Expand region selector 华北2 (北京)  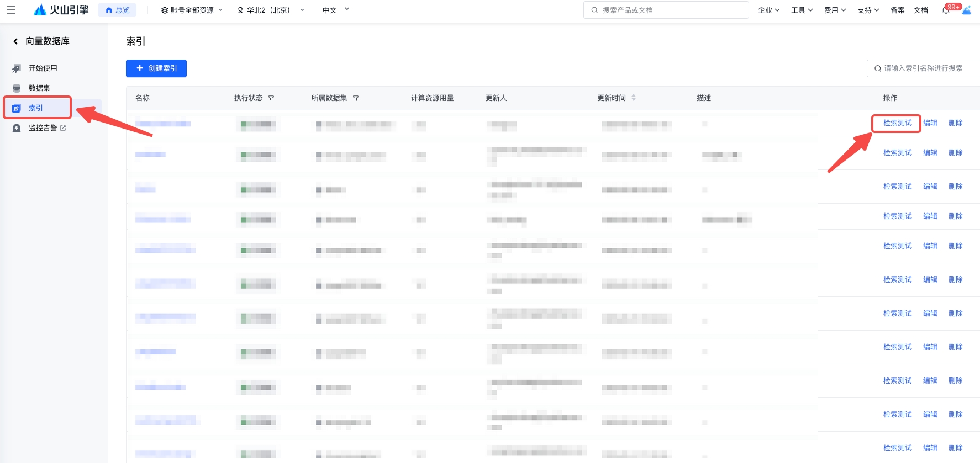coord(271,10)
